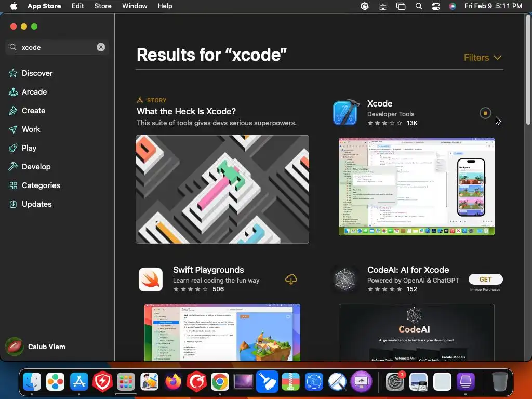This screenshot has height=399, width=532.
Task: Open Spotlight search in the menu bar
Action: [419, 6]
